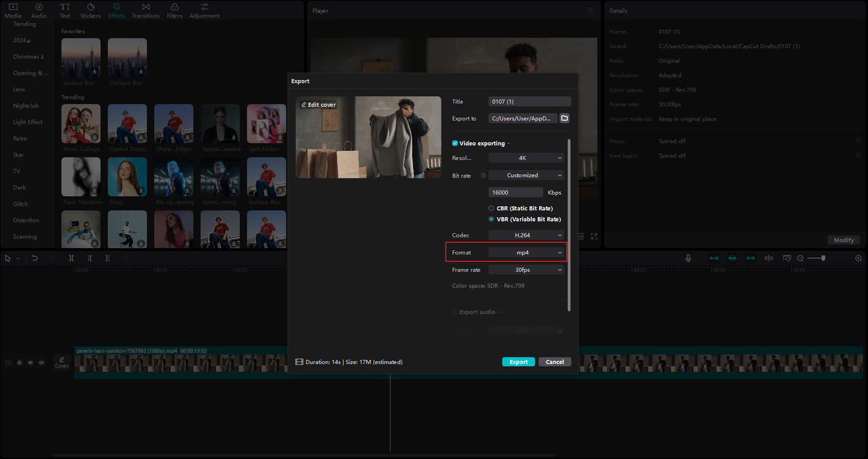The image size is (868, 459).
Task: Click the Bit rate info icon
Action: pos(484,176)
